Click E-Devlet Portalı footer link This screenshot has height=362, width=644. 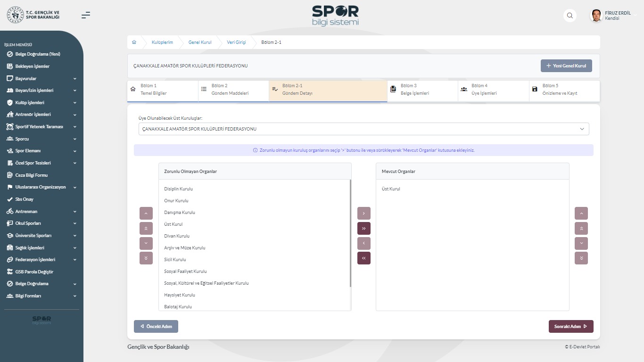582,347
